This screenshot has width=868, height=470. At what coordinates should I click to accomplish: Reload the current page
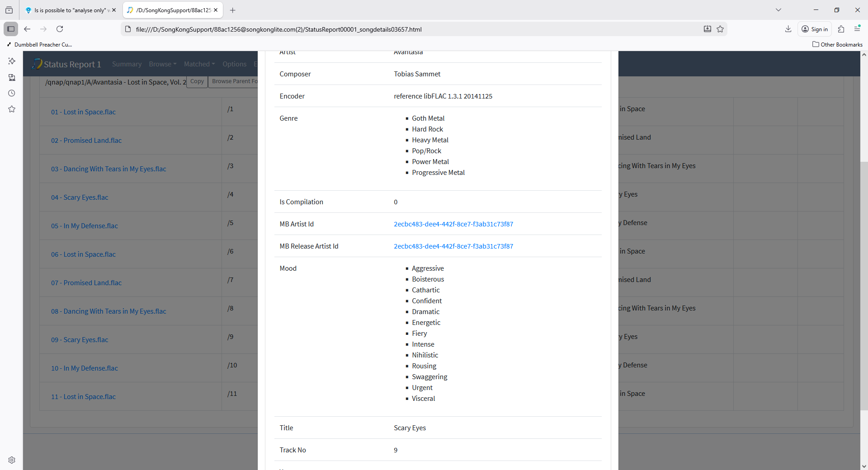(x=60, y=29)
